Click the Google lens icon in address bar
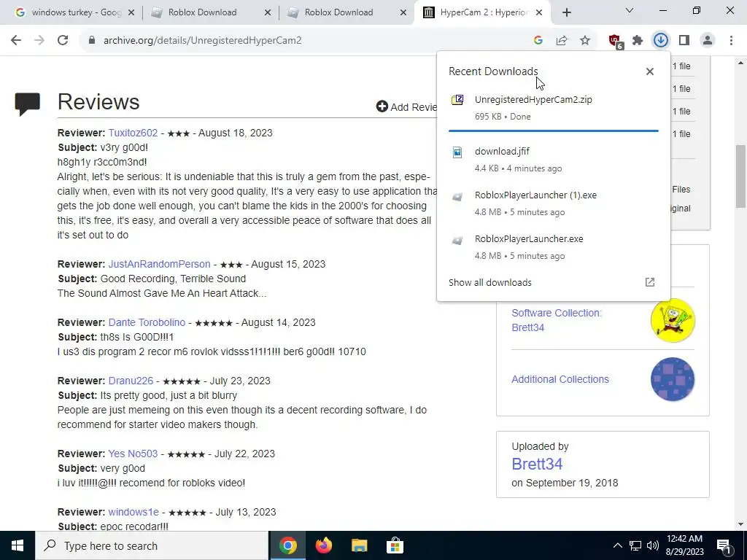 coord(538,41)
